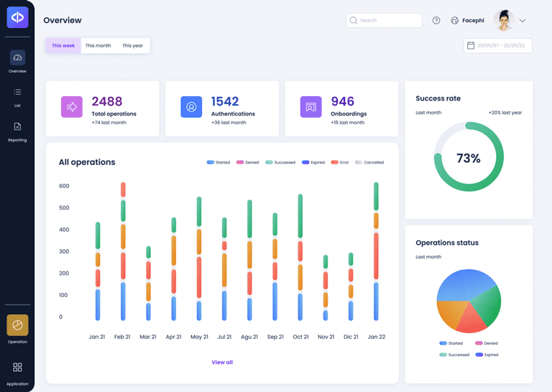The width and height of the screenshot is (552, 392).
Task: Open the Facephi workspace selector
Action: (467, 20)
